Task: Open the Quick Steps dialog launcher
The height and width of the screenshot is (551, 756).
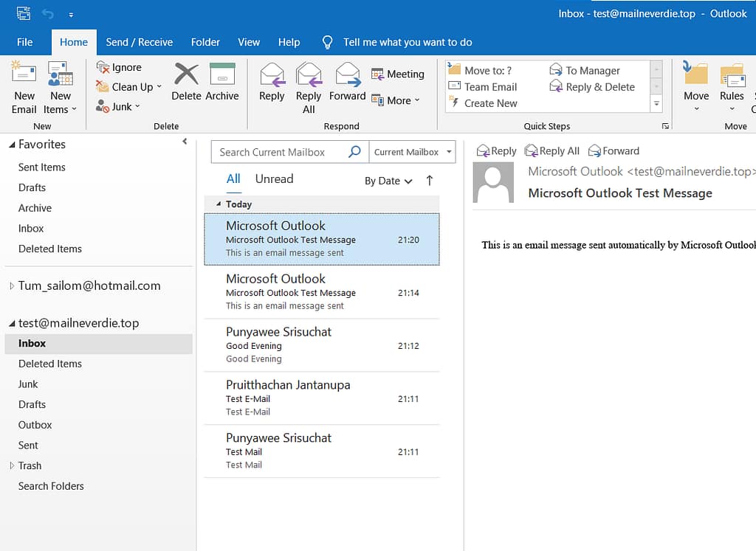Action: tap(666, 126)
